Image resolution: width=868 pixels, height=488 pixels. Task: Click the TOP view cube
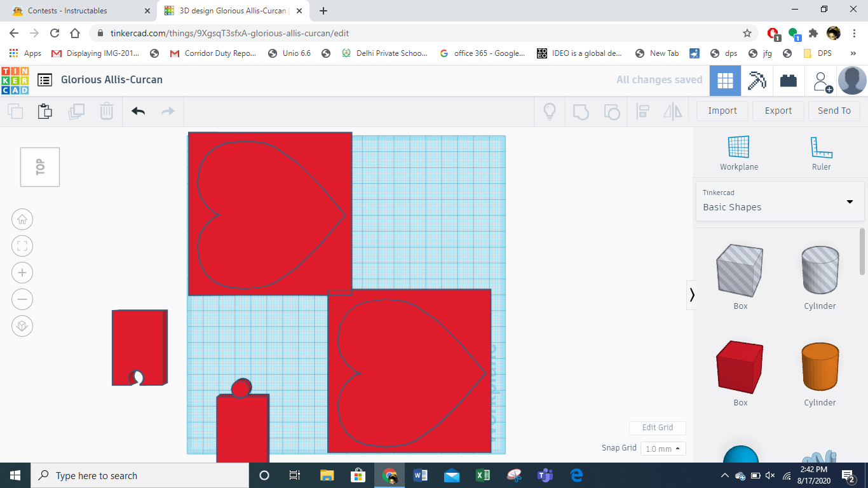(x=40, y=167)
